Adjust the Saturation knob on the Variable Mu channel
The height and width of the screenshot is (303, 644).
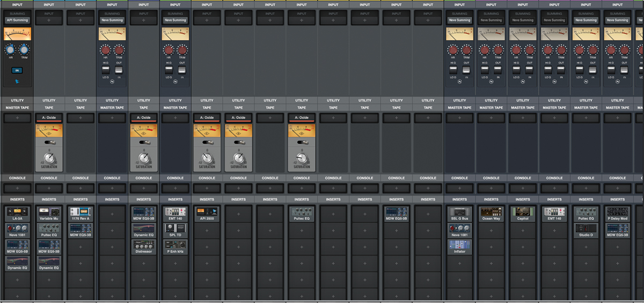[49, 158]
